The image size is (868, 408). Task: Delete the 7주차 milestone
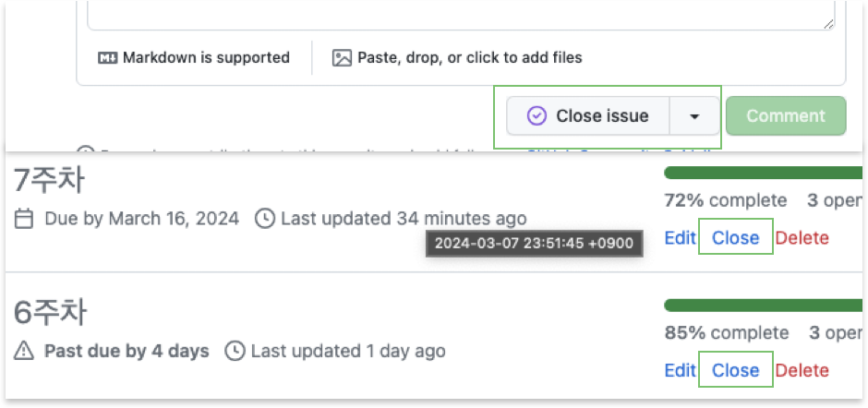(x=802, y=238)
